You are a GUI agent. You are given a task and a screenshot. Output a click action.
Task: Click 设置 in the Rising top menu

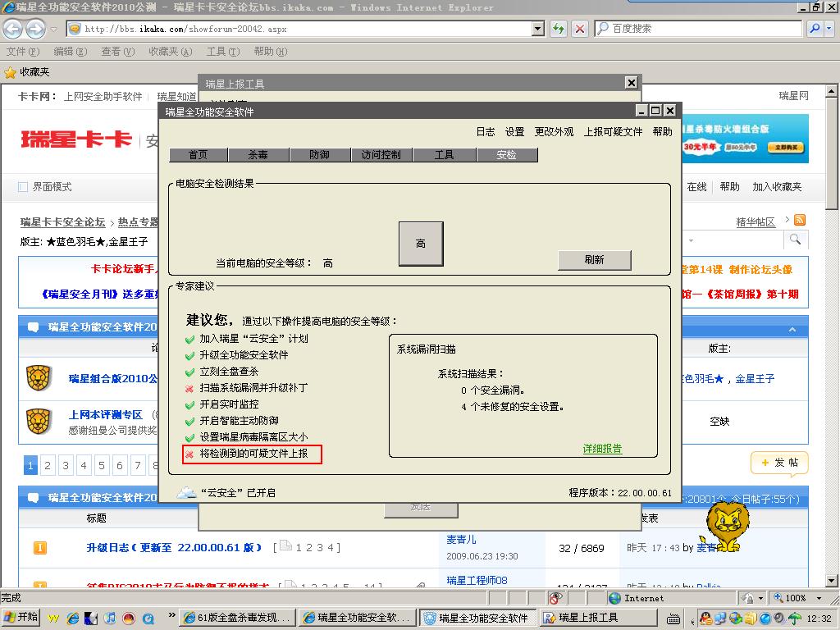point(515,132)
